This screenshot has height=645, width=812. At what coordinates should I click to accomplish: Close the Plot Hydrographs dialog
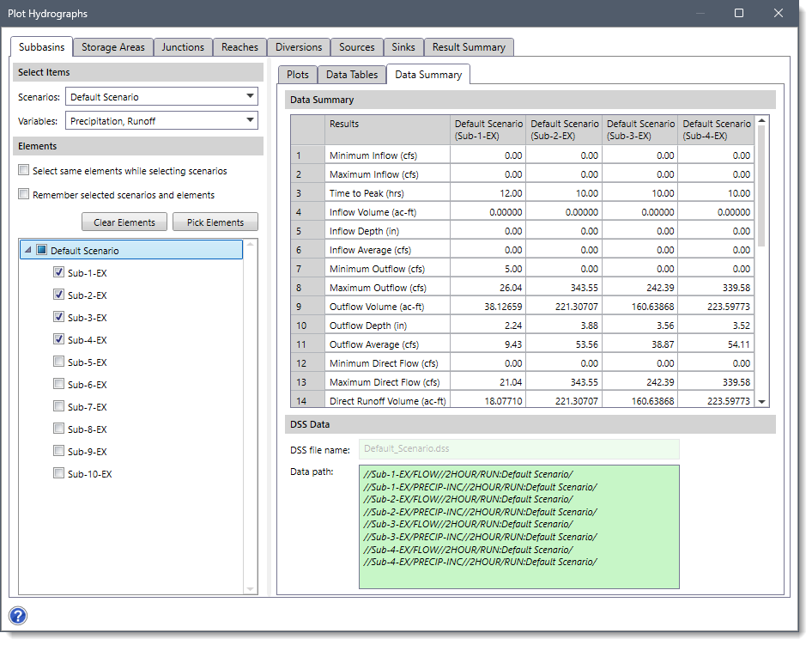779,13
